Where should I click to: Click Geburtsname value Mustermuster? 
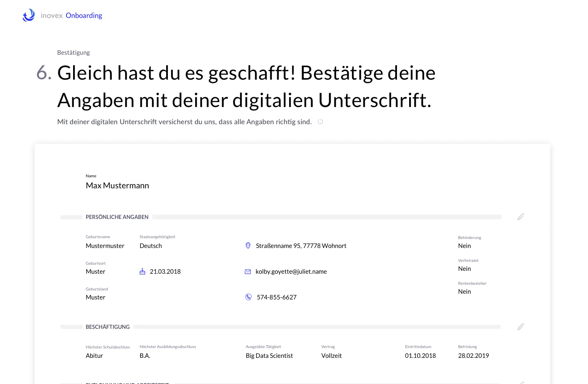point(105,246)
